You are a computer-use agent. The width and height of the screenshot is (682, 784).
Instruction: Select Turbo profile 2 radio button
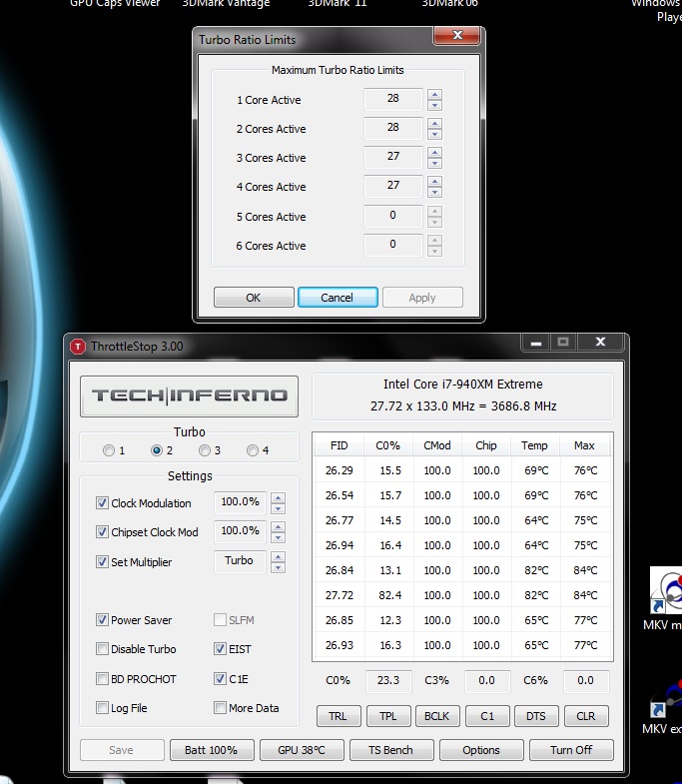click(x=157, y=450)
